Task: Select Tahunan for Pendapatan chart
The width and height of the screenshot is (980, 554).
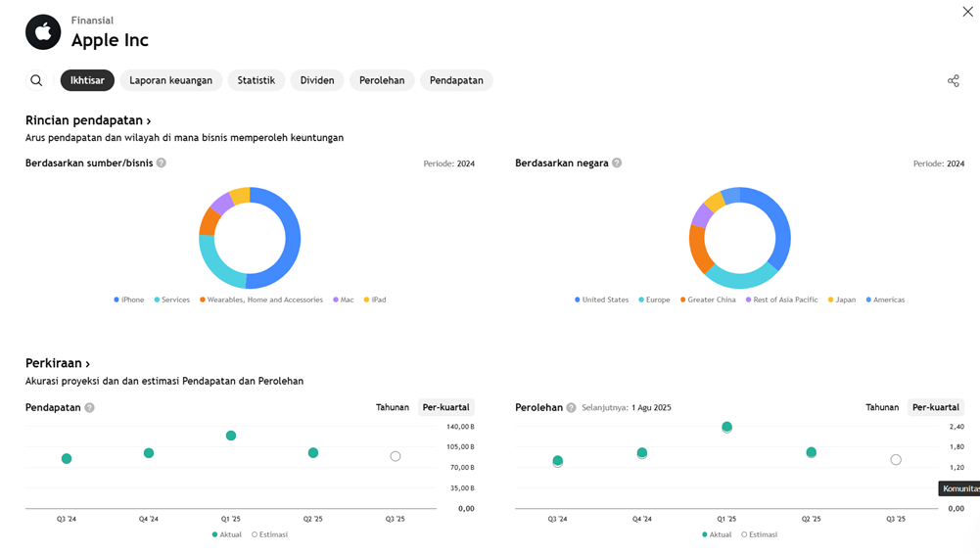Action: click(393, 407)
